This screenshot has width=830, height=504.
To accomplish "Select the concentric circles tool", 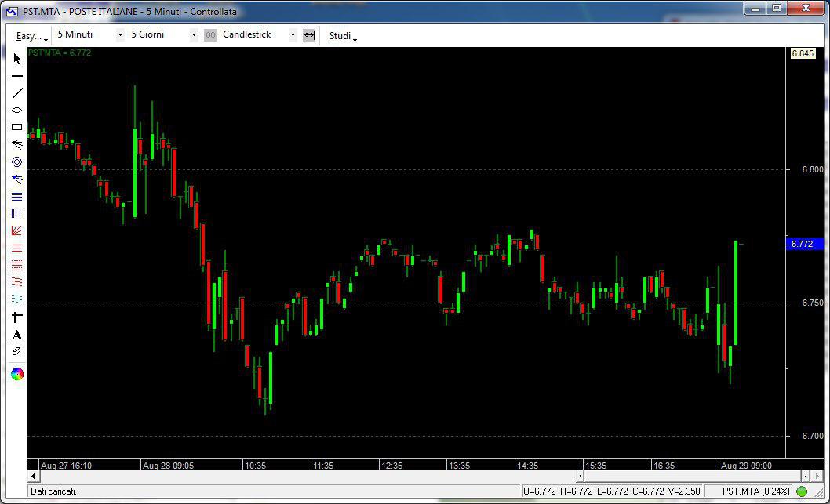I will pos(17,161).
